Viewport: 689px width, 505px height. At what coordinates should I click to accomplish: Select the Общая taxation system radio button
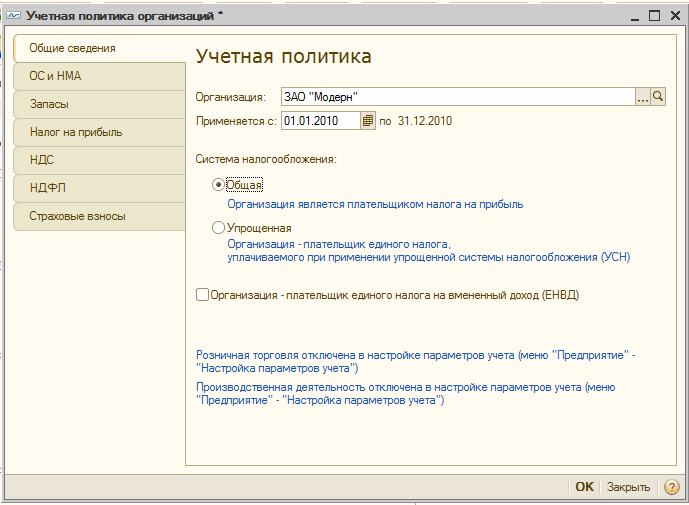click(218, 185)
